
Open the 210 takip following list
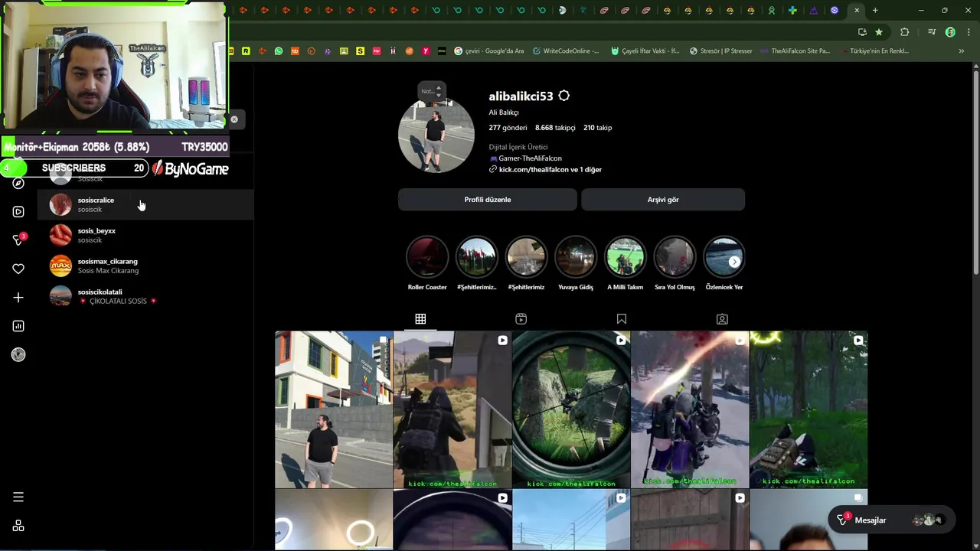coord(598,128)
